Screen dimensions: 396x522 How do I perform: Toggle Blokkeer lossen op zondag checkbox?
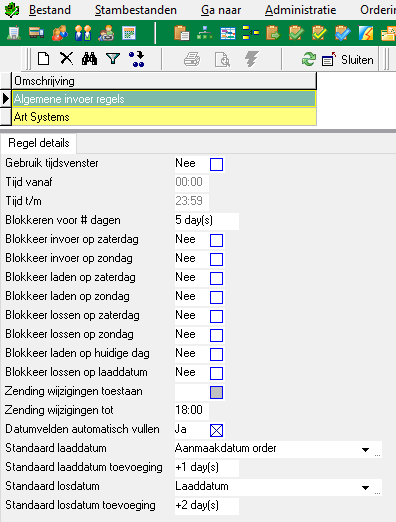pyautogui.click(x=216, y=335)
